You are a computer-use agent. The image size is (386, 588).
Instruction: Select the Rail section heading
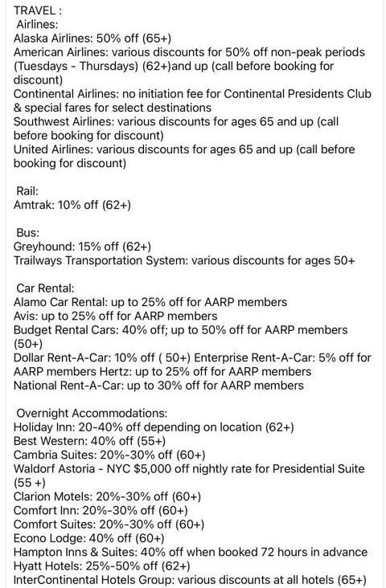tap(27, 191)
